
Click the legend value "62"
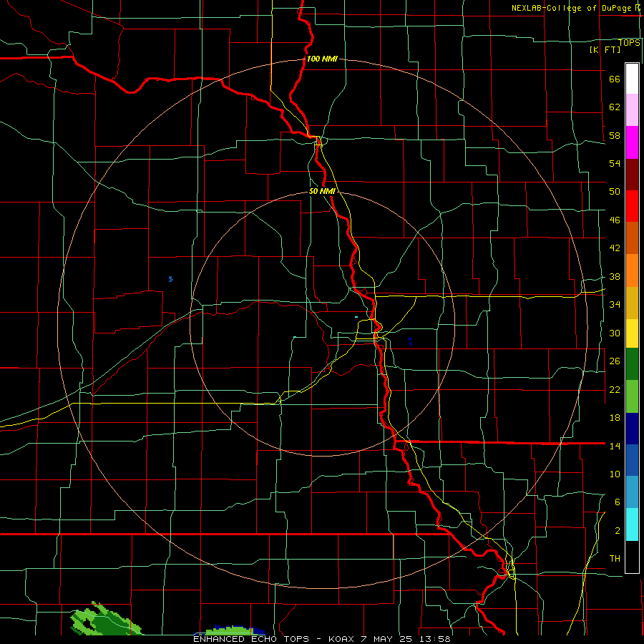tap(615, 107)
